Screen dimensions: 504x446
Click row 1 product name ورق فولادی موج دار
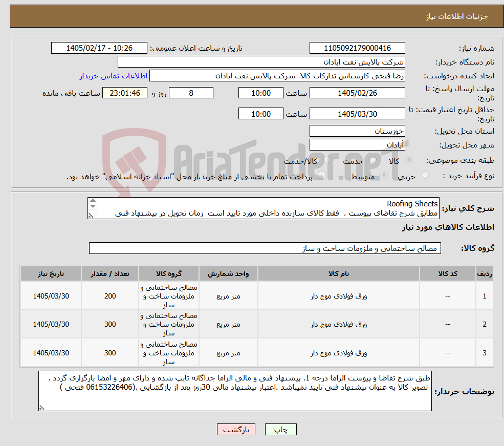338,296
